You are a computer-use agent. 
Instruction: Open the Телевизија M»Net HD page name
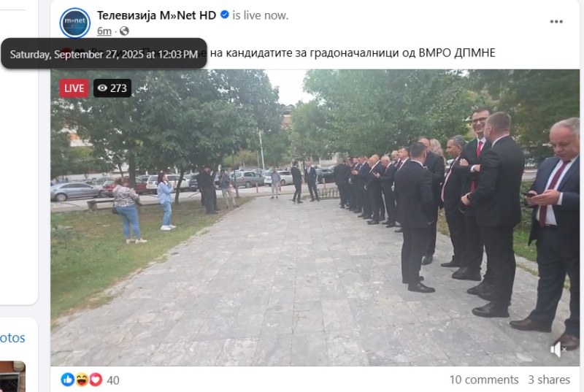point(156,15)
